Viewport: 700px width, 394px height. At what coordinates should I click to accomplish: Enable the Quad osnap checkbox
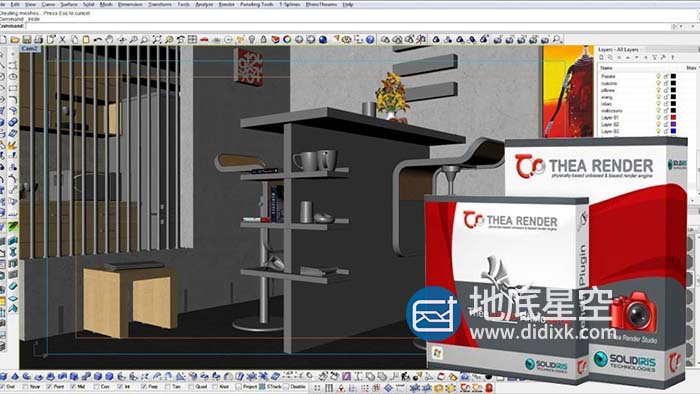191,387
